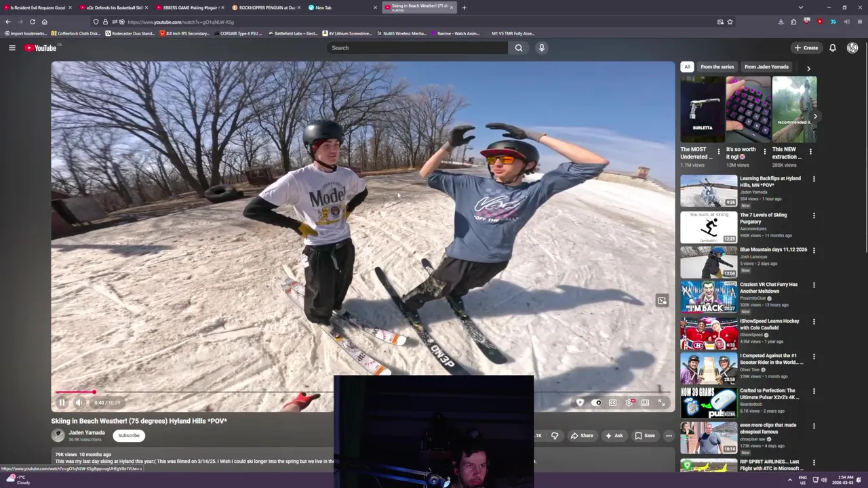Reload the page
This screenshot has height=488, width=868.
click(32, 22)
